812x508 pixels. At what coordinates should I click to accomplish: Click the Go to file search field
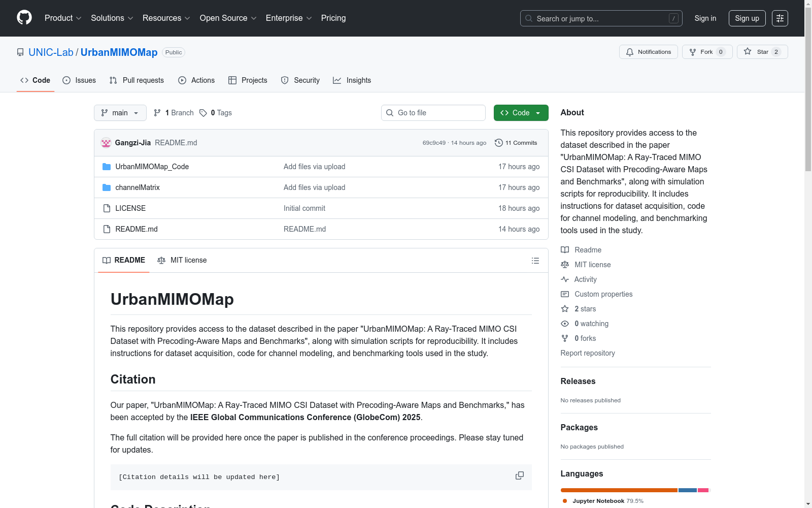click(x=433, y=113)
